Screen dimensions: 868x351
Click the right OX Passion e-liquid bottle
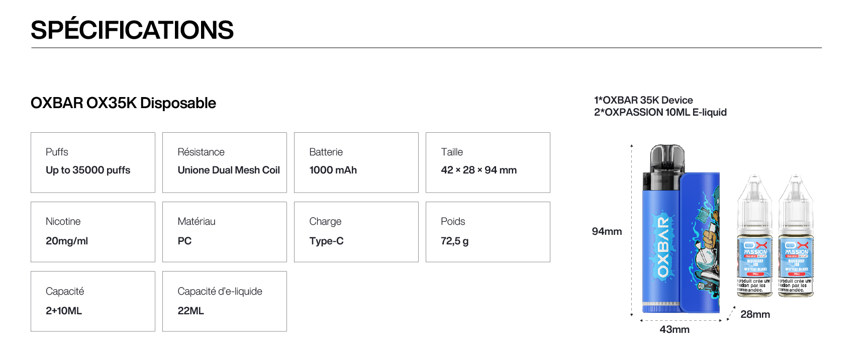(x=796, y=241)
